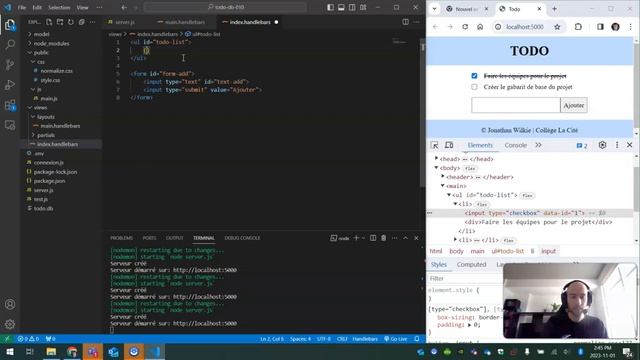Toggle the bottom panel layout

pyautogui.click(x=341, y=7)
